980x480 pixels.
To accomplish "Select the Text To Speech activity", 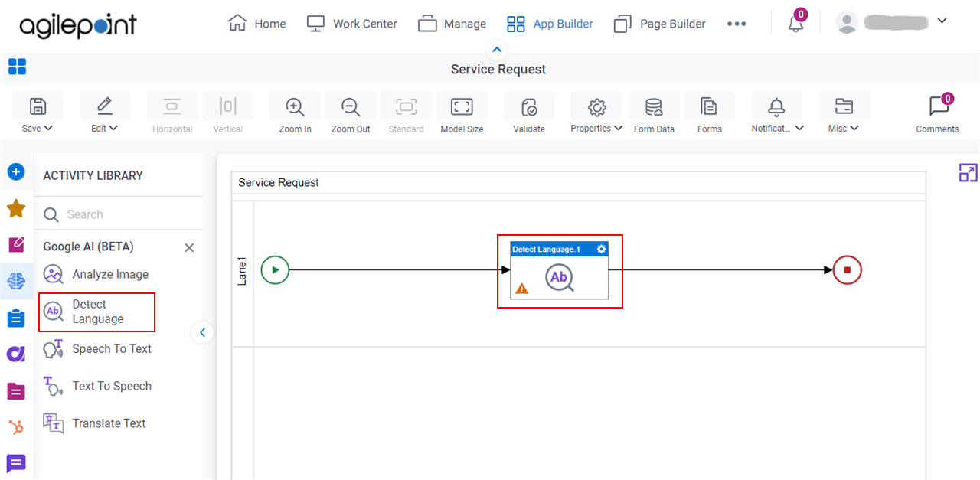I will (97, 387).
